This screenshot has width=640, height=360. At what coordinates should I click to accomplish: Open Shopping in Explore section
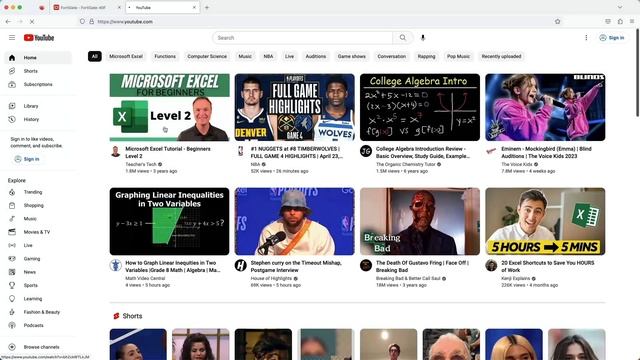pyautogui.click(x=38, y=205)
